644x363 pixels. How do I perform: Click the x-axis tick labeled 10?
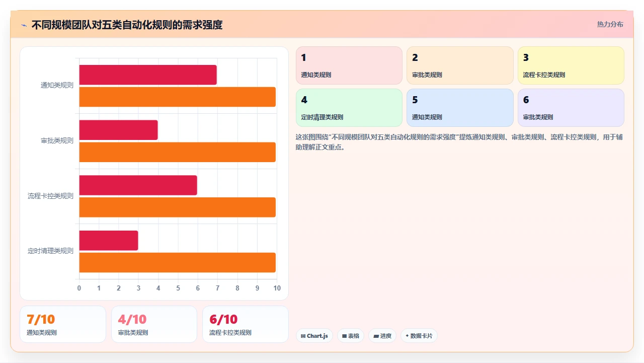(277, 288)
